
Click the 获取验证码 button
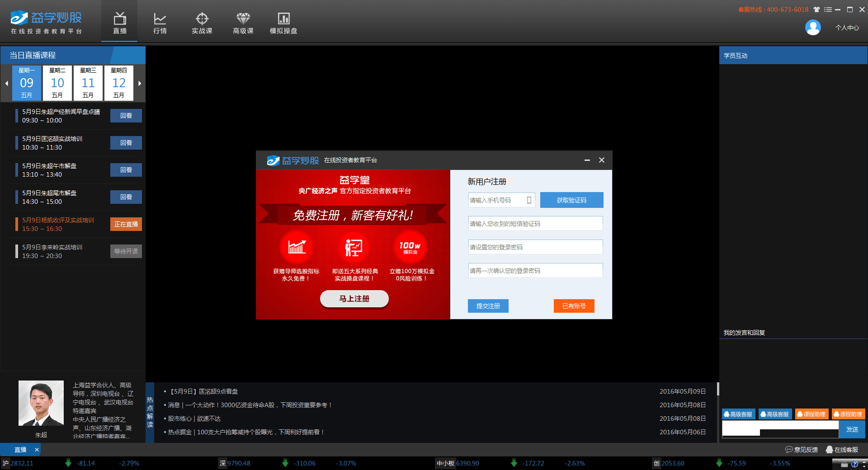point(571,200)
